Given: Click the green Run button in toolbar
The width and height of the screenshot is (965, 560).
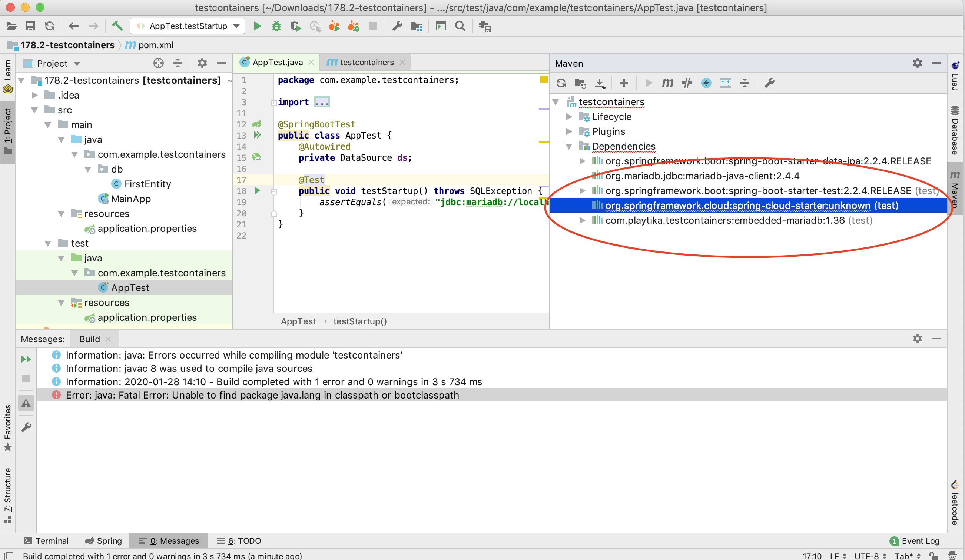Looking at the screenshot, I should [257, 26].
